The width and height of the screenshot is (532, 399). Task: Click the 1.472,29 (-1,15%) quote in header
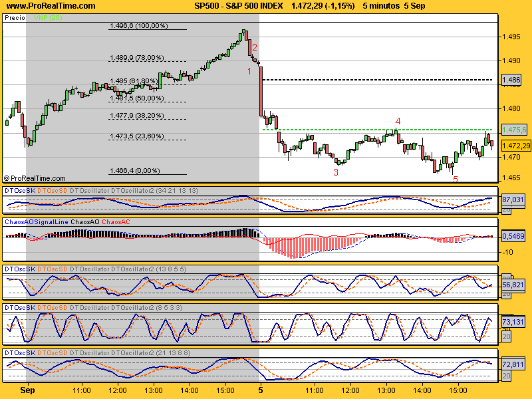[323, 6]
